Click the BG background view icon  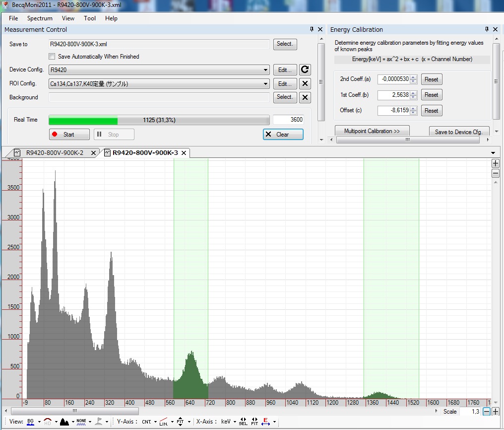coord(31,422)
